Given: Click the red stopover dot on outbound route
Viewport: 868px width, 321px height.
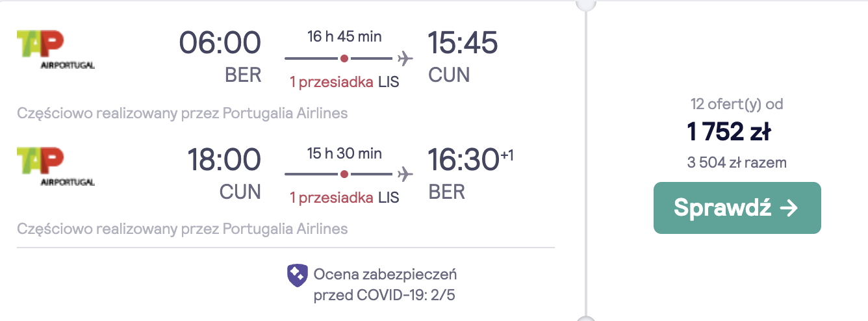Looking at the screenshot, I should click(344, 58).
